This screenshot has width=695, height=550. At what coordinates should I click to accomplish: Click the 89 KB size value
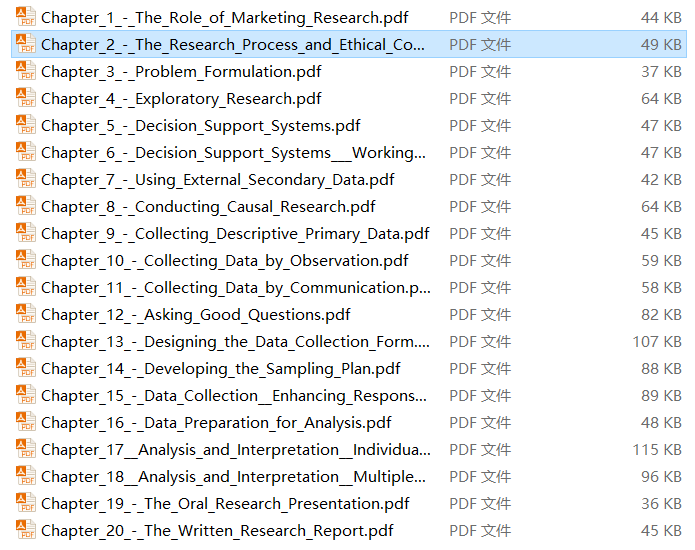pos(661,396)
